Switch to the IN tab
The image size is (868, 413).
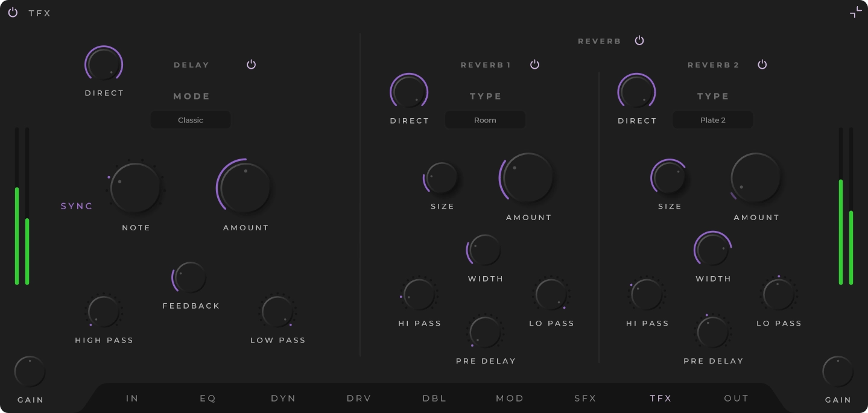pos(132,399)
